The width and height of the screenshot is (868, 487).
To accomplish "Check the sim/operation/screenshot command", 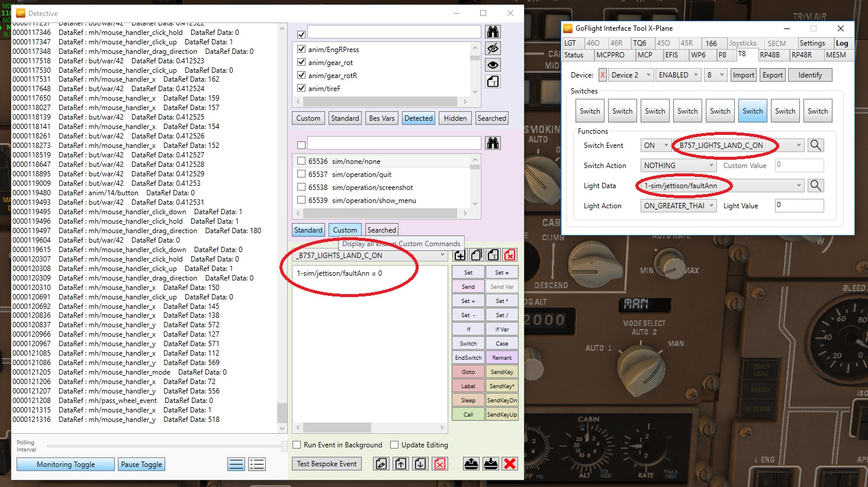I will coord(301,187).
